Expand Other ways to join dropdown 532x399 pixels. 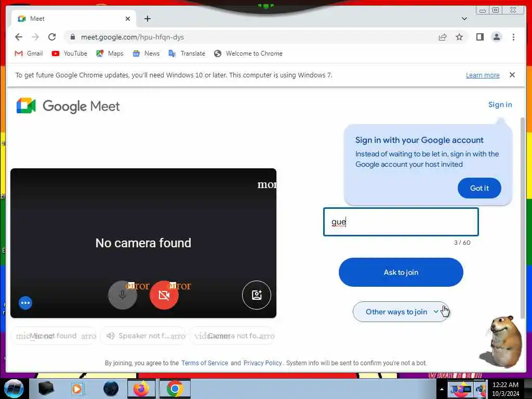(401, 312)
